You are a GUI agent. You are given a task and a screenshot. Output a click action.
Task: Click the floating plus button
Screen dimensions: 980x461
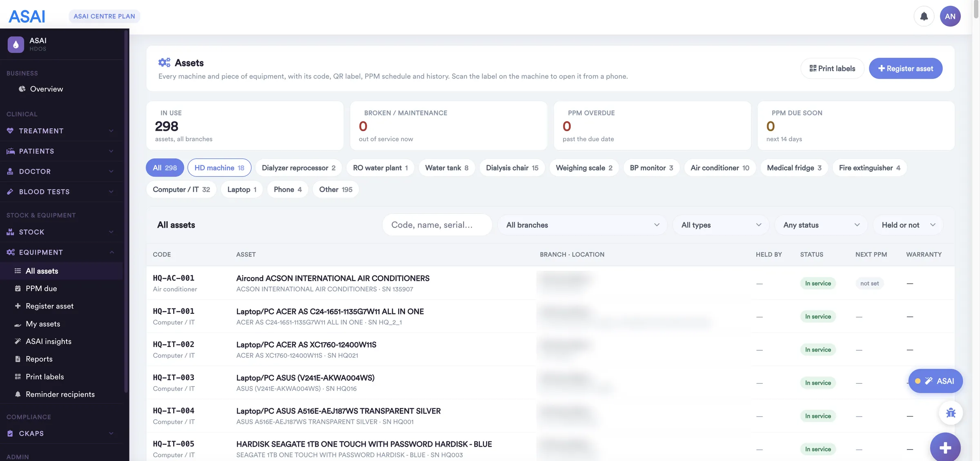click(x=945, y=448)
